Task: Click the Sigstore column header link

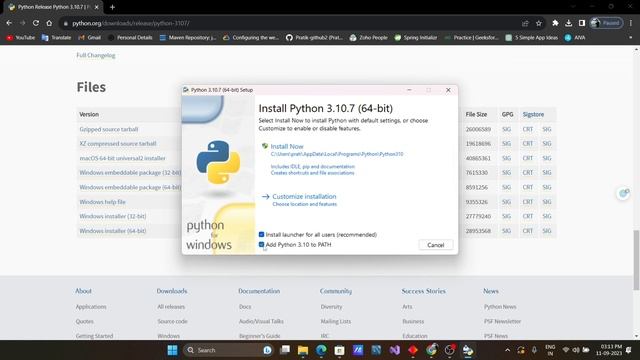Action: point(533,114)
